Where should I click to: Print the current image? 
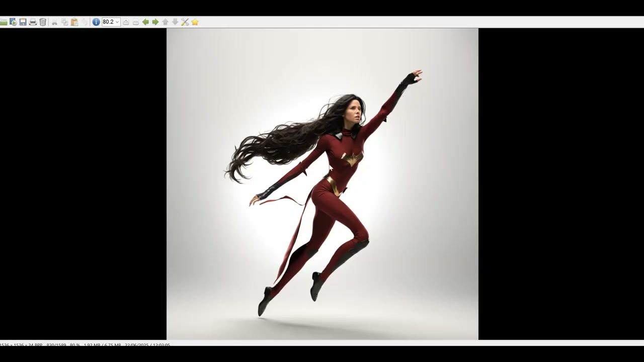(33, 22)
